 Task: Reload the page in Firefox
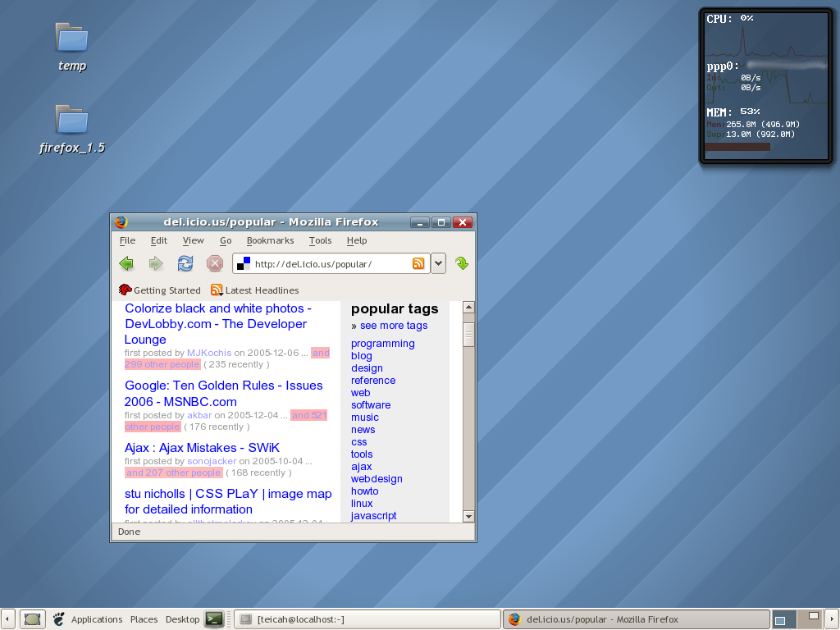click(x=185, y=263)
